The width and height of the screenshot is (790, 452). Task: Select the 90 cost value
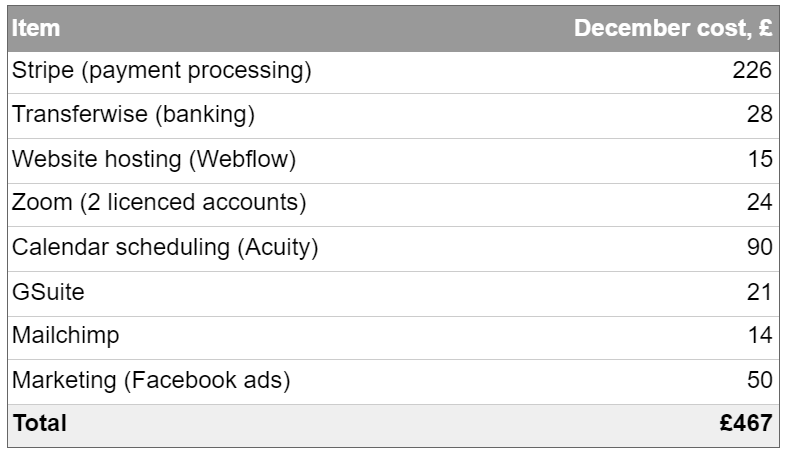click(759, 247)
